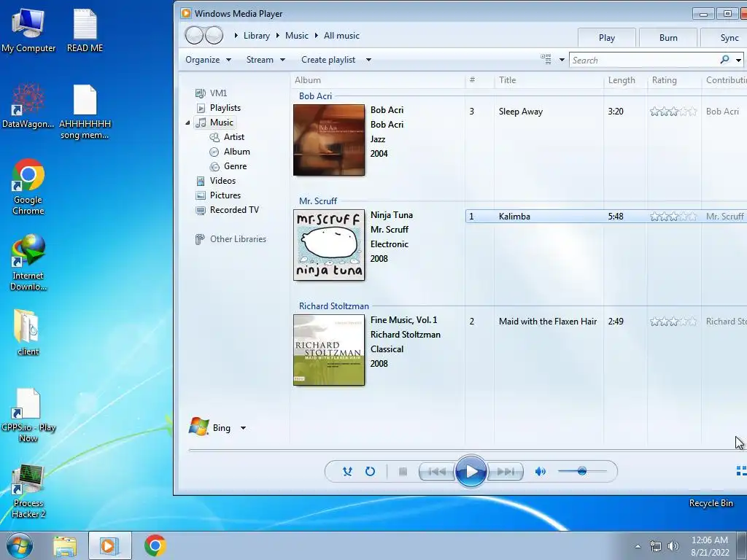Open Recorded TV in the navigation pane
Image resolution: width=747 pixels, height=560 pixels.
click(x=228, y=210)
